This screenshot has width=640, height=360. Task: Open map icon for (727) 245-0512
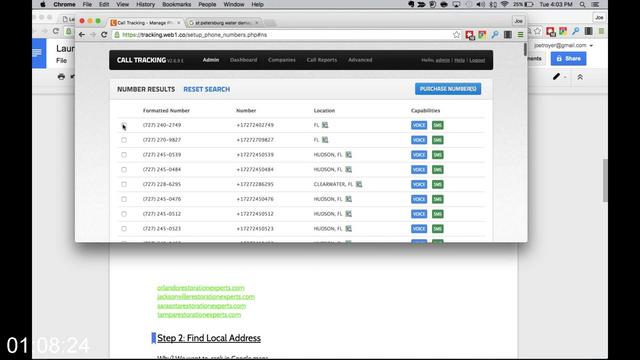(x=349, y=214)
